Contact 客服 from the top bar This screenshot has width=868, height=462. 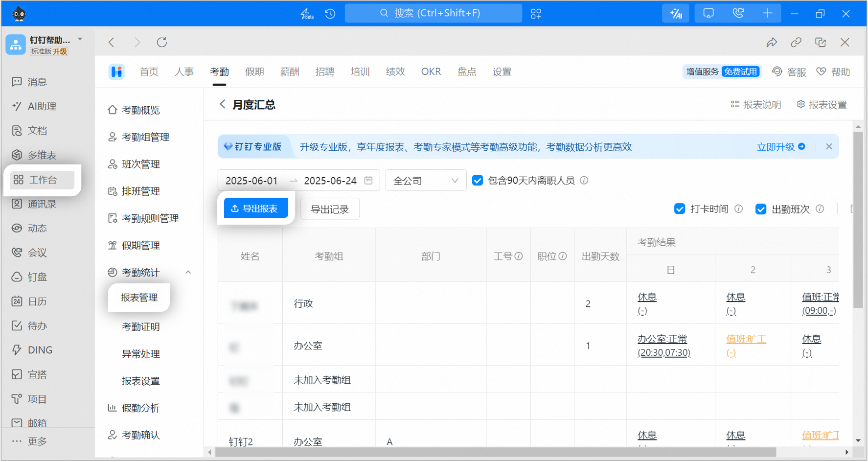tap(789, 72)
